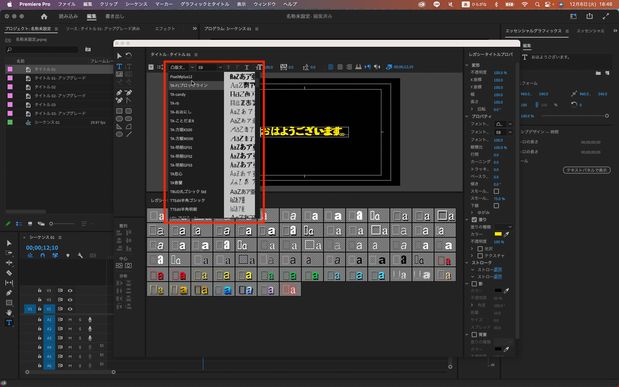Align title text to the left
This screenshot has width=619, height=387.
[330, 67]
